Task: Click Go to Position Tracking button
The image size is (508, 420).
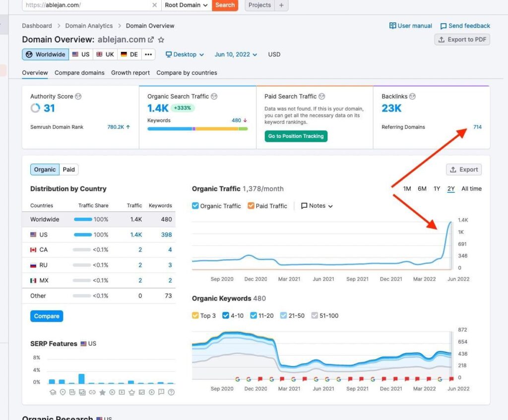Action: [x=296, y=136]
